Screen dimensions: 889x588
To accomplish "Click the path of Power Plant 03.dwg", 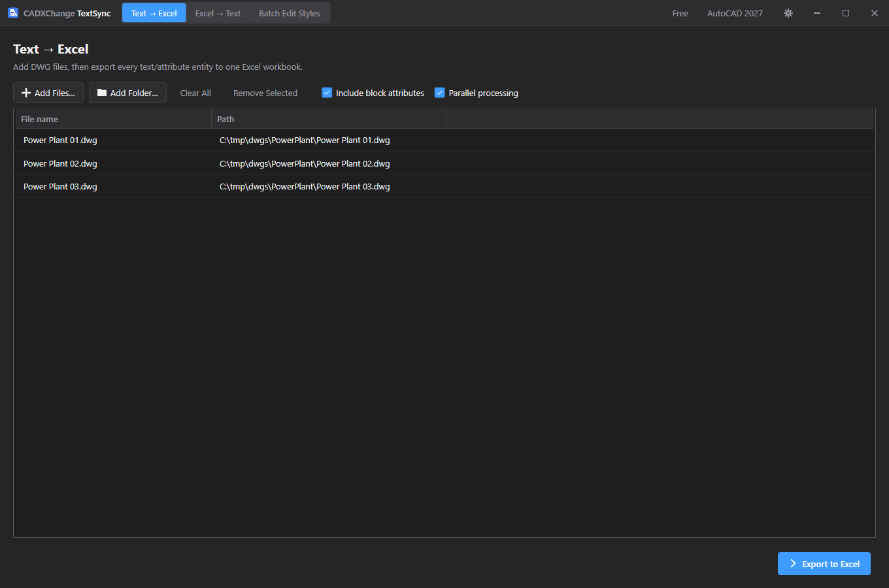I will (305, 186).
